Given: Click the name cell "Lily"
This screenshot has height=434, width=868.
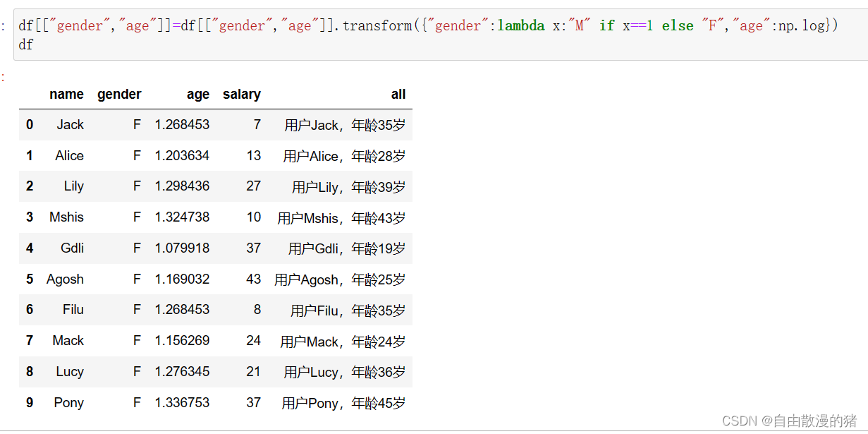Looking at the screenshot, I should (x=74, y=186).
